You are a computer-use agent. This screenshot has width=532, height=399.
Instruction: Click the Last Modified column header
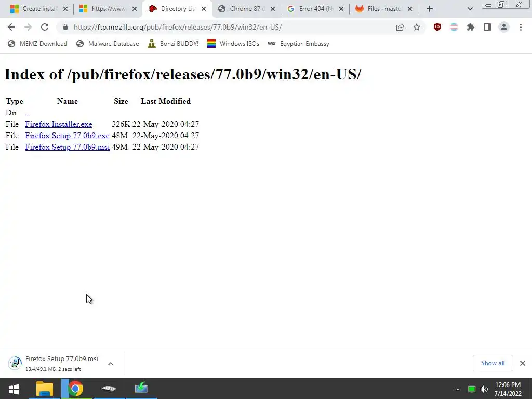(x=166, y=101)
